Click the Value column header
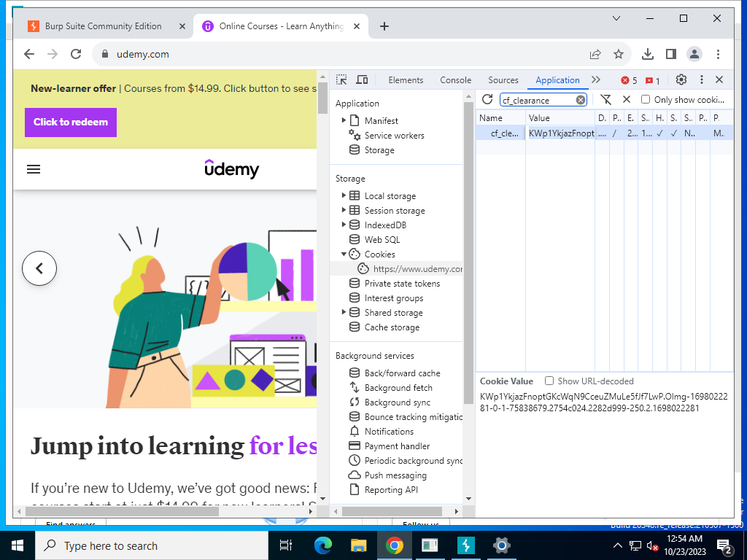The height and width of the screenshot is (560, 747). click(560, 117)
